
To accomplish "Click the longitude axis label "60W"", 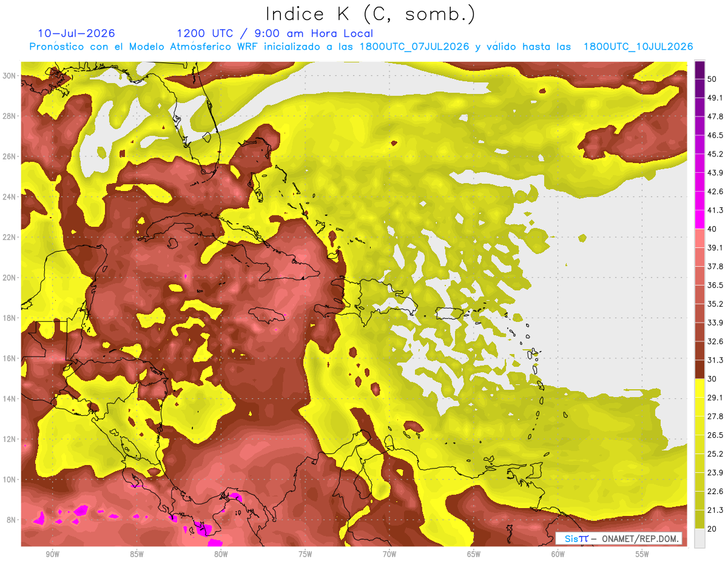I will tap(558, 554).
